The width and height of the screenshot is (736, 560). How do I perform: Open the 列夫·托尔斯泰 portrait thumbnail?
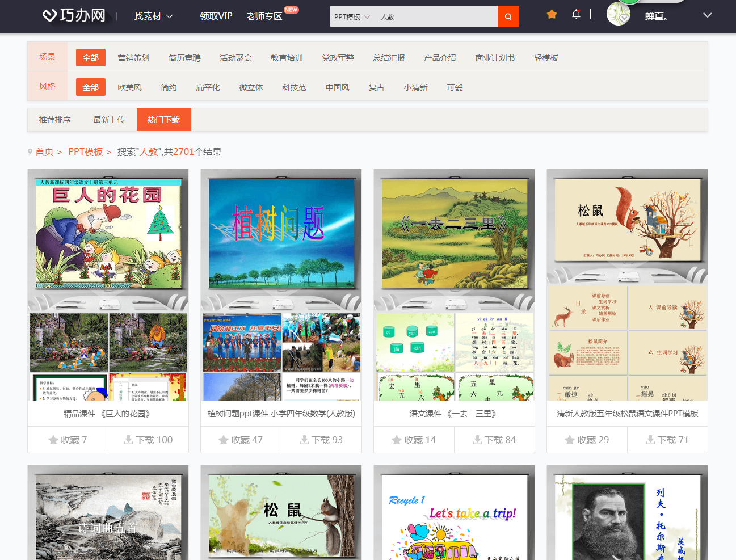(627, 513)
